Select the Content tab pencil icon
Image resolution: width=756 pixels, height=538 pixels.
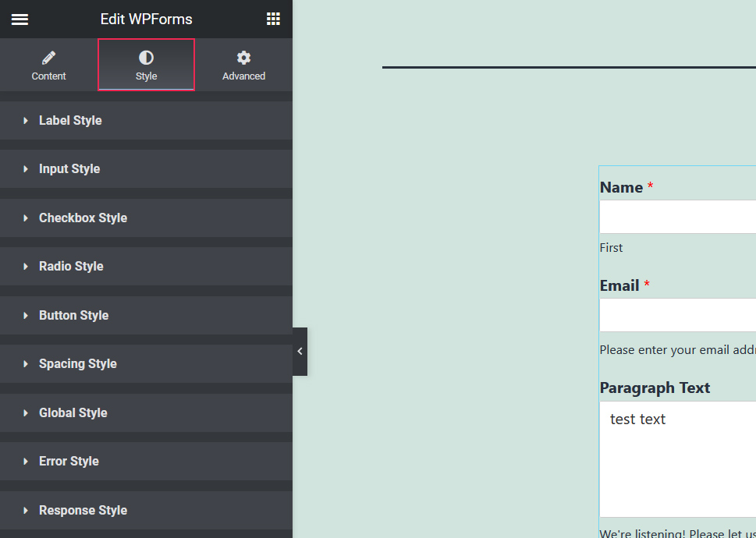pos(48,55)
